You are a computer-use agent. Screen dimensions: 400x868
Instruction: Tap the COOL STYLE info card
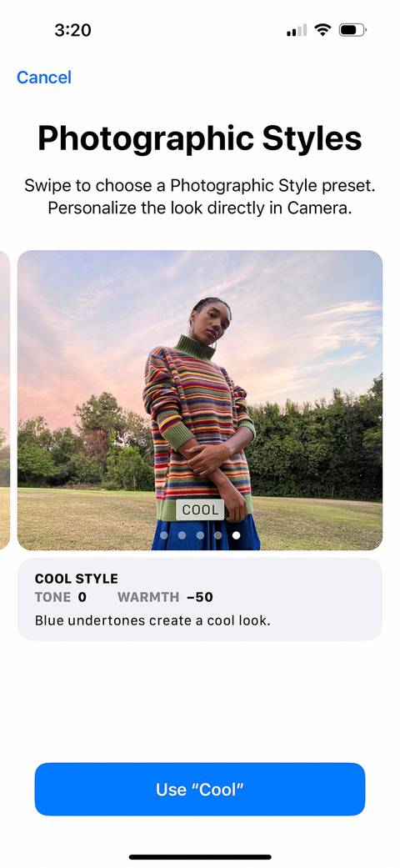(200, 599)
